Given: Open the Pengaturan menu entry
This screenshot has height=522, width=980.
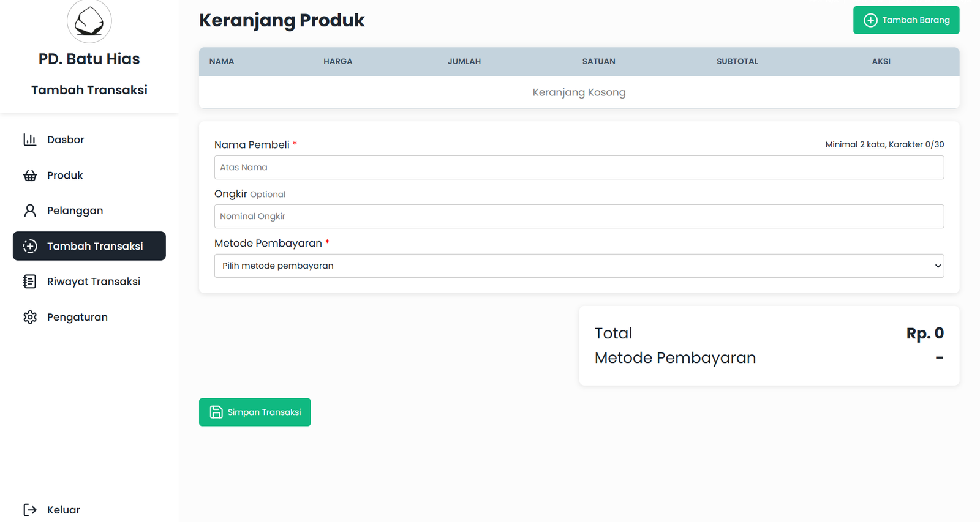Looking at the screenshot, I should 77,317.
